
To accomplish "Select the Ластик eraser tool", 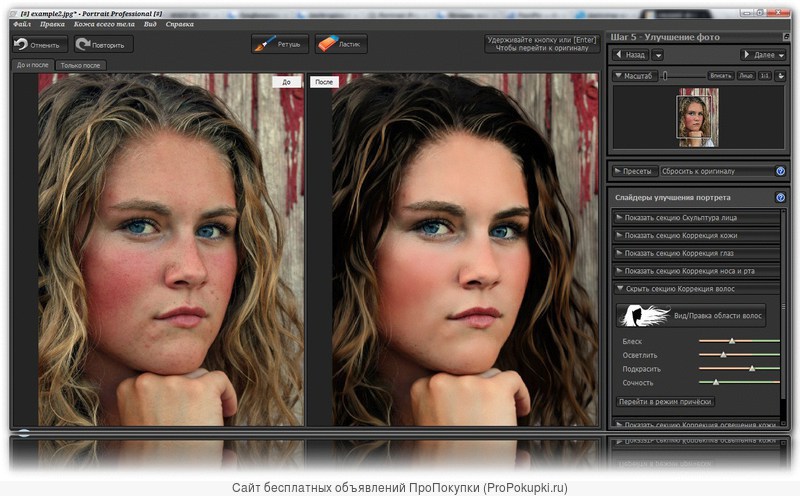I will click(x=341, y=44).
